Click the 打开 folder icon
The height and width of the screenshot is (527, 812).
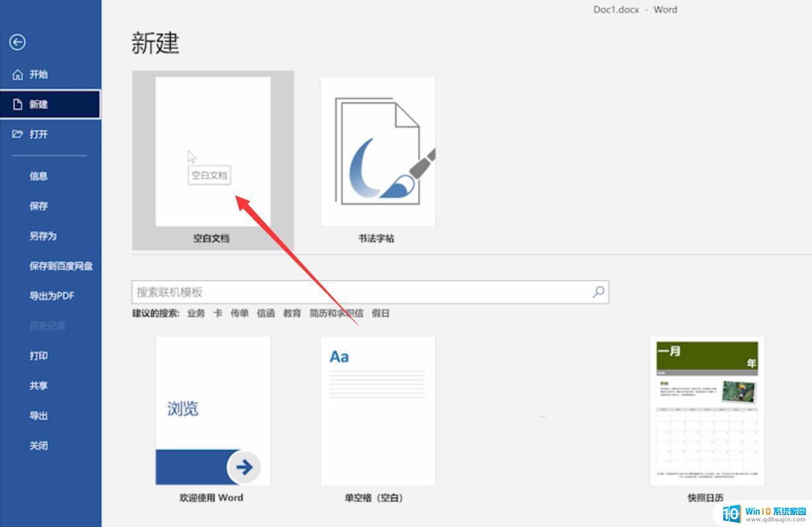pyautogui.click(x=18, y=134)
